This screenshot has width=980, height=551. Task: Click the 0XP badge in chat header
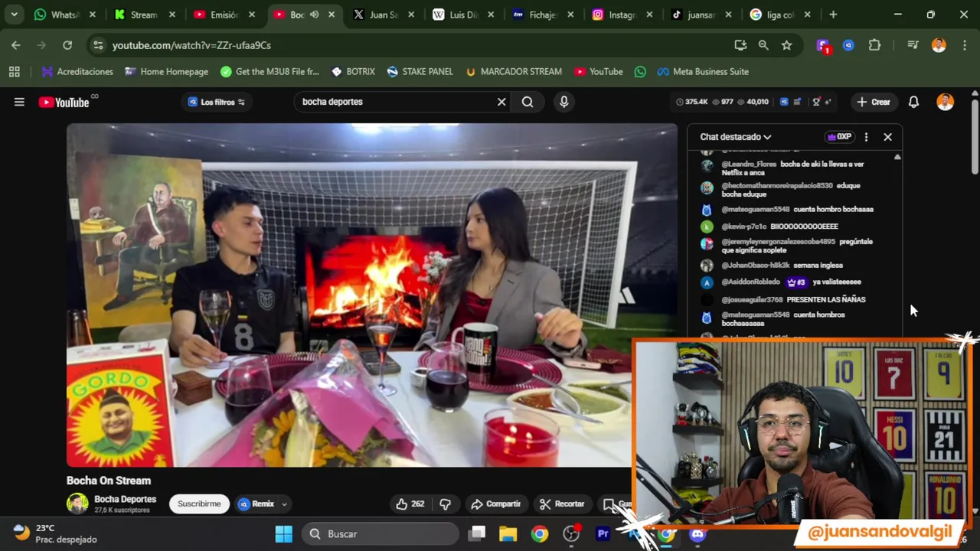pos(839,137)
